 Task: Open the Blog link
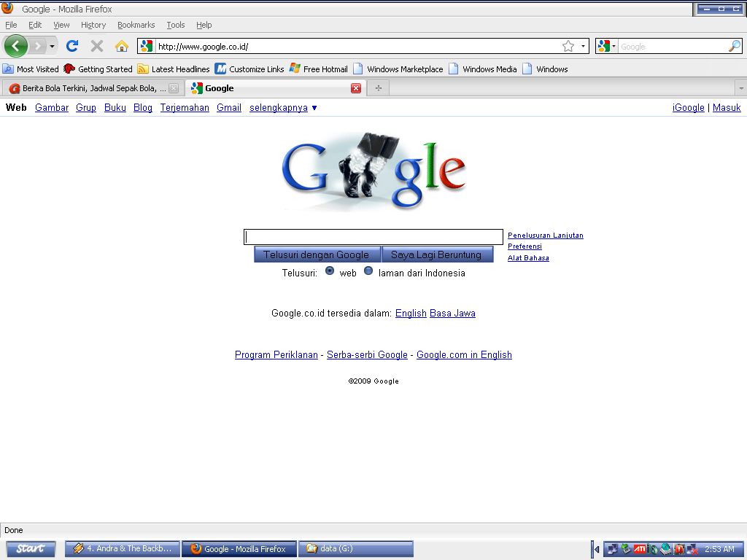143,108
